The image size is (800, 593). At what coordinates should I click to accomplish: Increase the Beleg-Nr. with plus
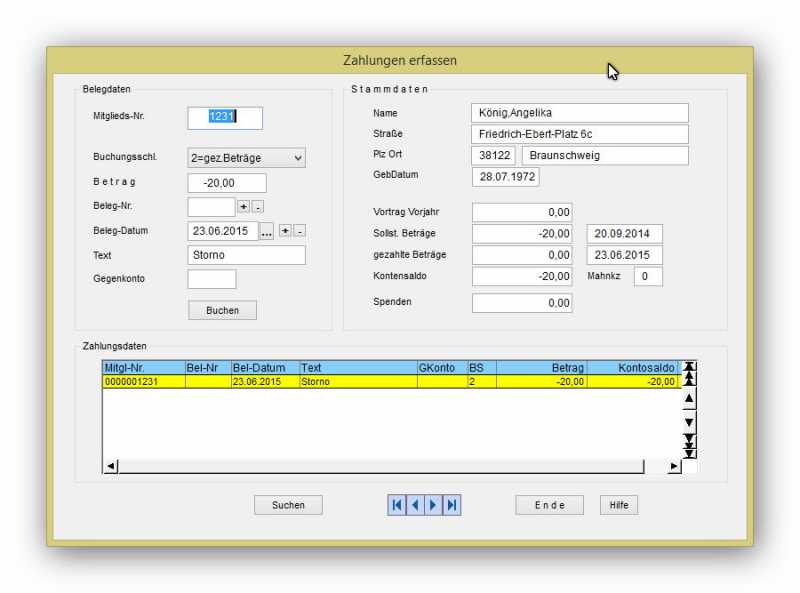pyautogui.click(x=243, y=207)
